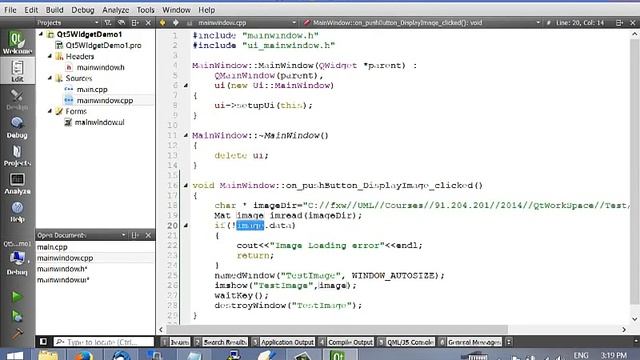Fold the destructor at line 11

point(186,135)
